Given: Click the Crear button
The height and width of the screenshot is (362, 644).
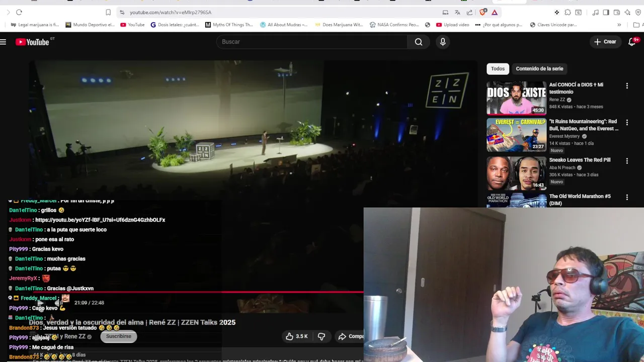Looking at the screenshot, I should pyautogui.click(x=605, y=42).
